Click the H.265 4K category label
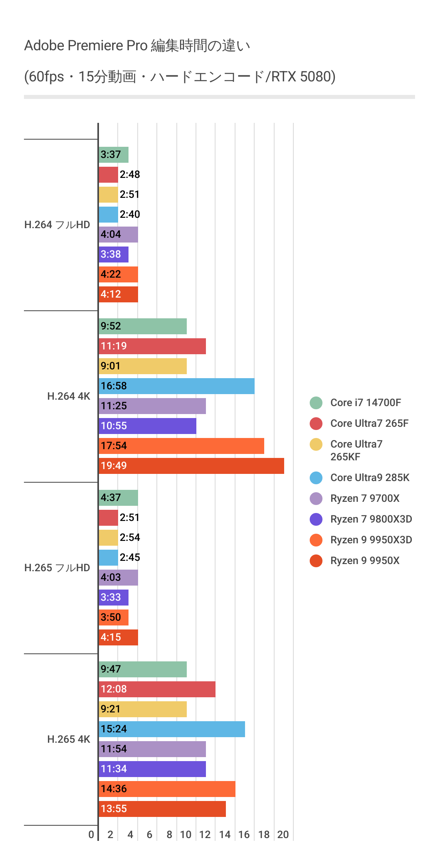The image size is (439, 868). pos(69,739)
